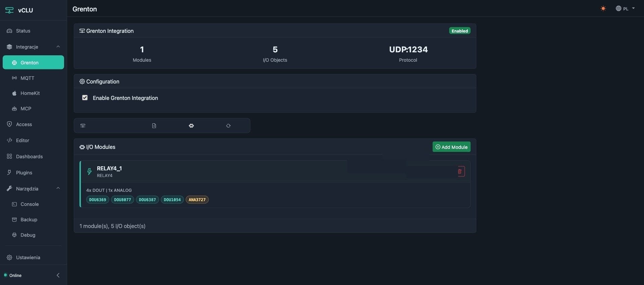Select the RELAY4_1 module name
The width and height of the screenshot is (644, 285).
point(109,168)
